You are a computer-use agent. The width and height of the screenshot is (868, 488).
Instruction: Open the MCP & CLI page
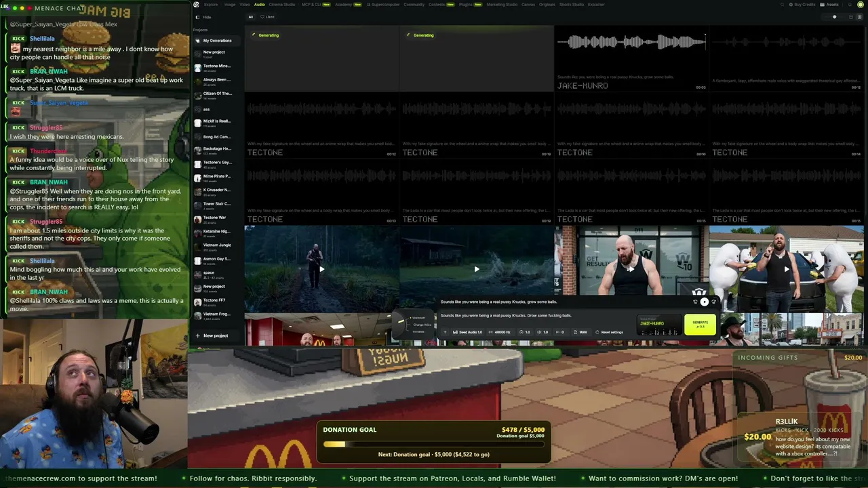(315, 5)
